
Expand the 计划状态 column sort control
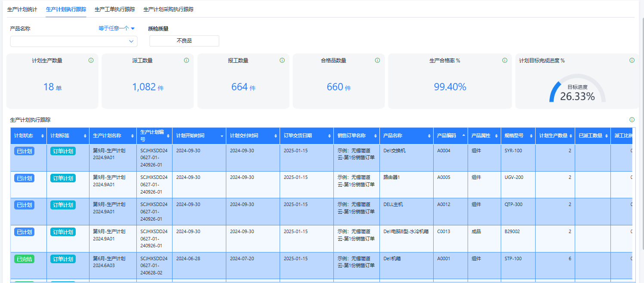42,135
